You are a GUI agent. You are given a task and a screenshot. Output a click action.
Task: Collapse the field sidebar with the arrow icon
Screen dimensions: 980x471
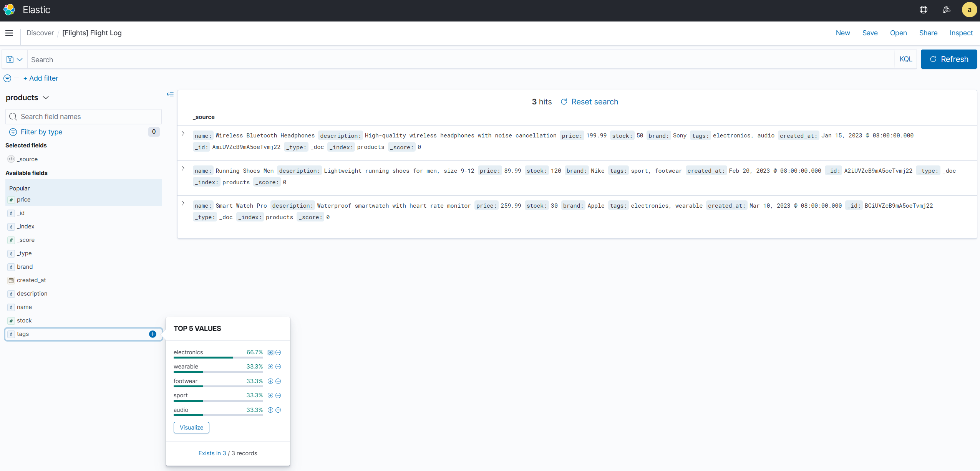tap(170, 94)
